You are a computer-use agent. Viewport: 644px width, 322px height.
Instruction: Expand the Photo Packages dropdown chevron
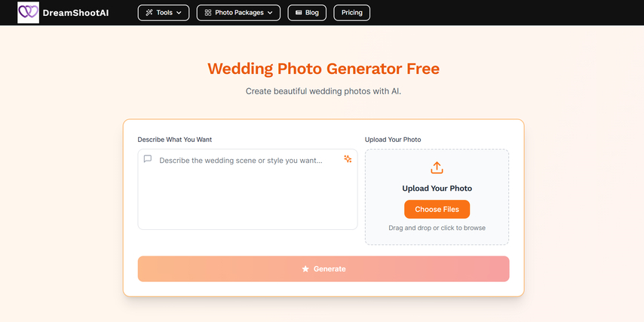click(270, 13)
